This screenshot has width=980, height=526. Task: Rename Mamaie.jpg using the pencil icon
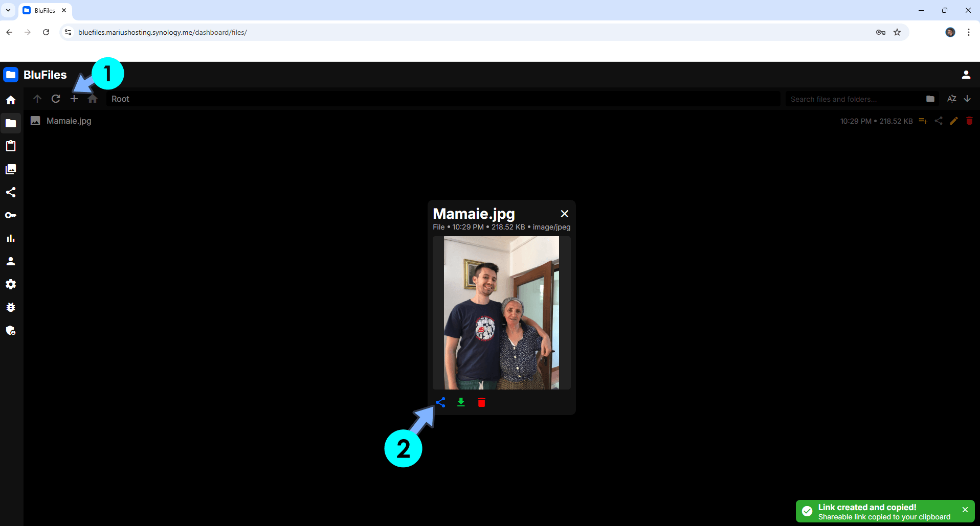pyautogui.click(x=954, y=121)
